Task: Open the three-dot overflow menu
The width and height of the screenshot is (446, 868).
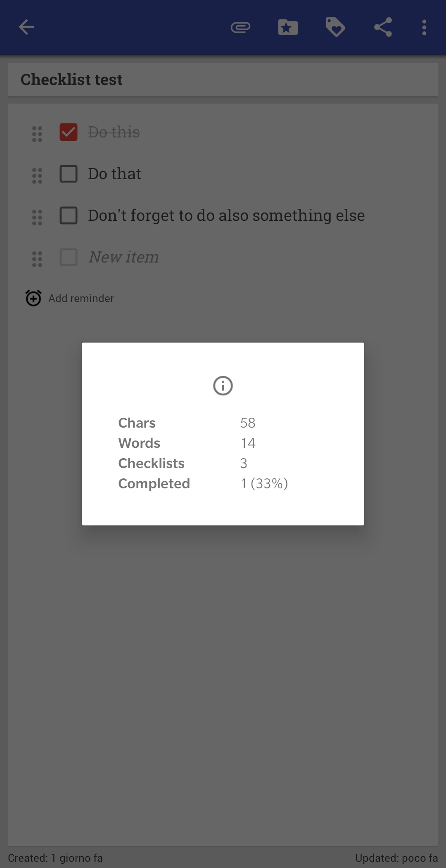Action: (x=424, y=27)
